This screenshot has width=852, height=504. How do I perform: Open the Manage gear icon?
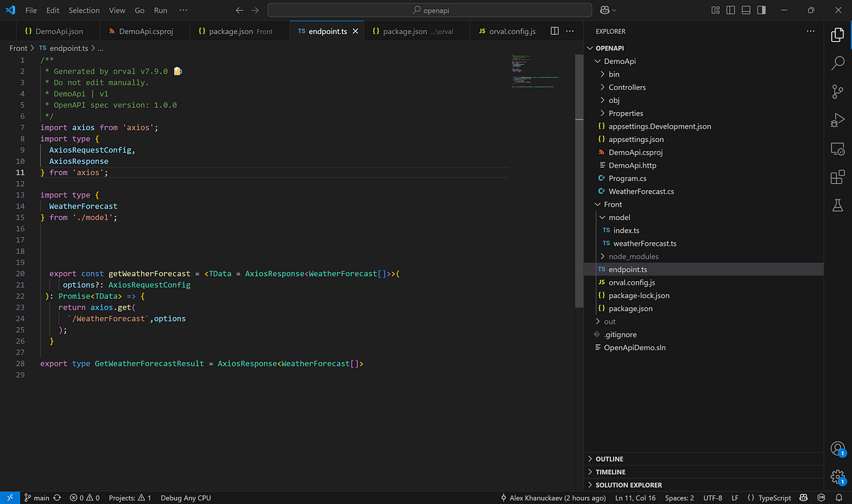[838, 476]
